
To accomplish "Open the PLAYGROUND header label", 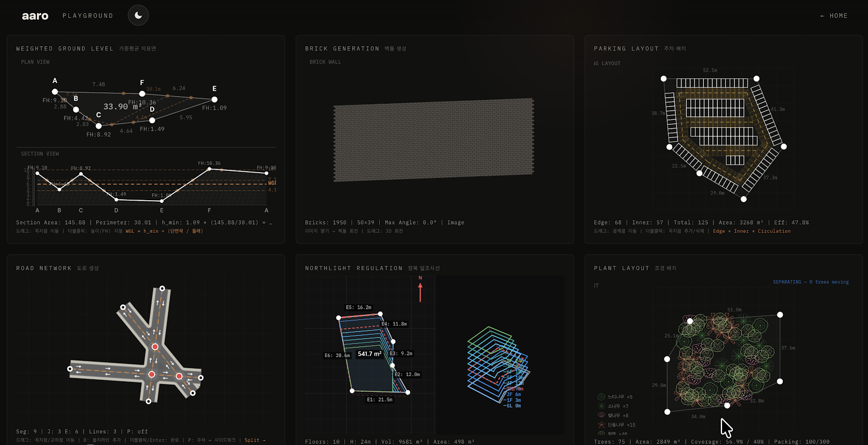I will [88, 16].
